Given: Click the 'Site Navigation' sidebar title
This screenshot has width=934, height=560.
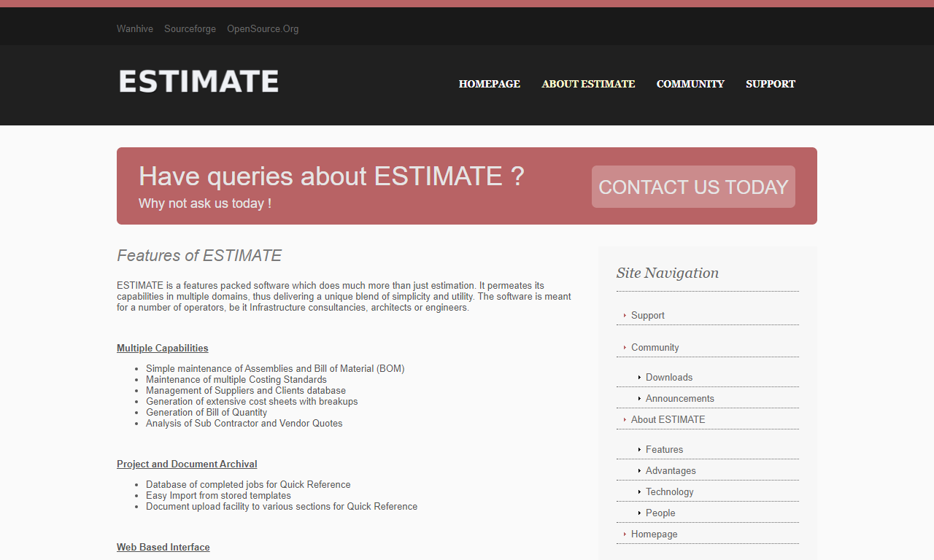Looking at the screenshot, I should [x=668, y=273].
